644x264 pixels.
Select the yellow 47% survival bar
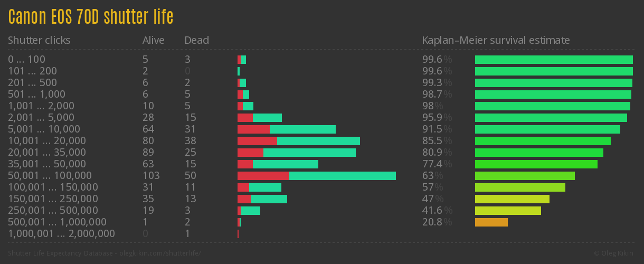click(x=512, y=199)
